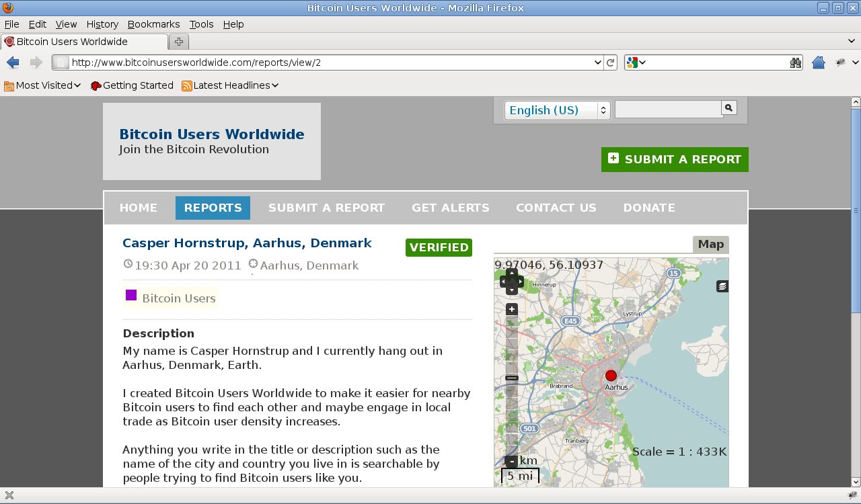Click SUBMIT A REPORT in navigation bar
The image size is (861, 504).
326,208
